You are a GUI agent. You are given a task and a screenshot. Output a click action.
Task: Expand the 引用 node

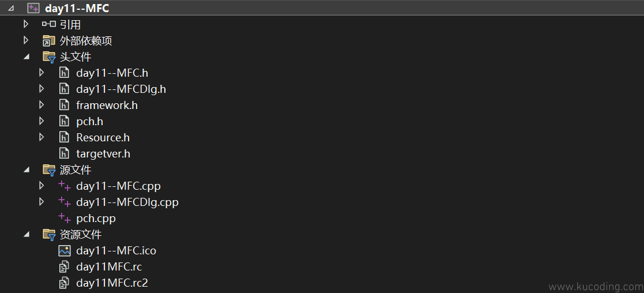pos(26,24)
